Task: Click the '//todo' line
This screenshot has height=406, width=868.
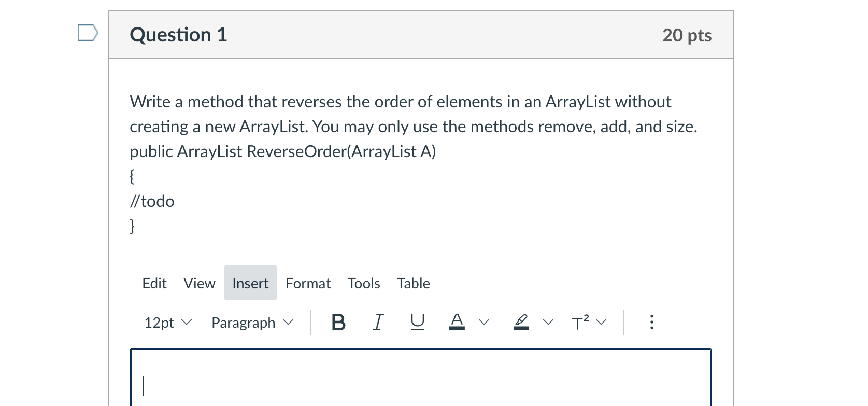Action: click(152, 201)
